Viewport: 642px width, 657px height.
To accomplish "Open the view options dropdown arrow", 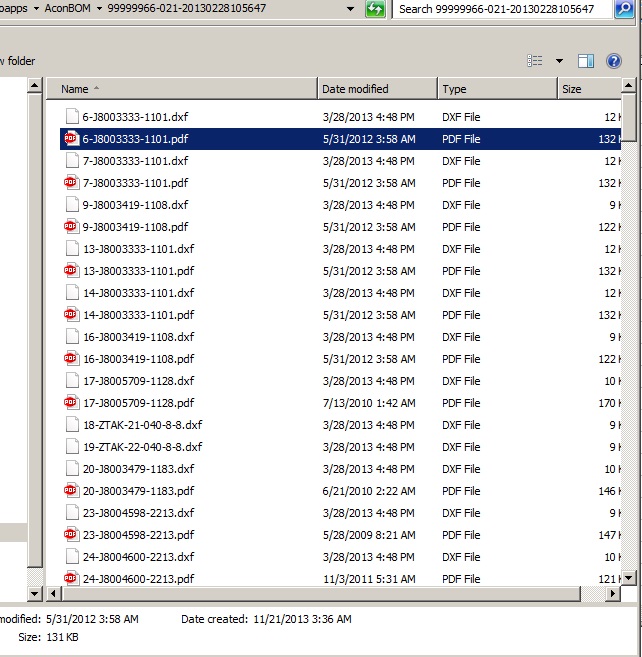I will coord(559,61).
